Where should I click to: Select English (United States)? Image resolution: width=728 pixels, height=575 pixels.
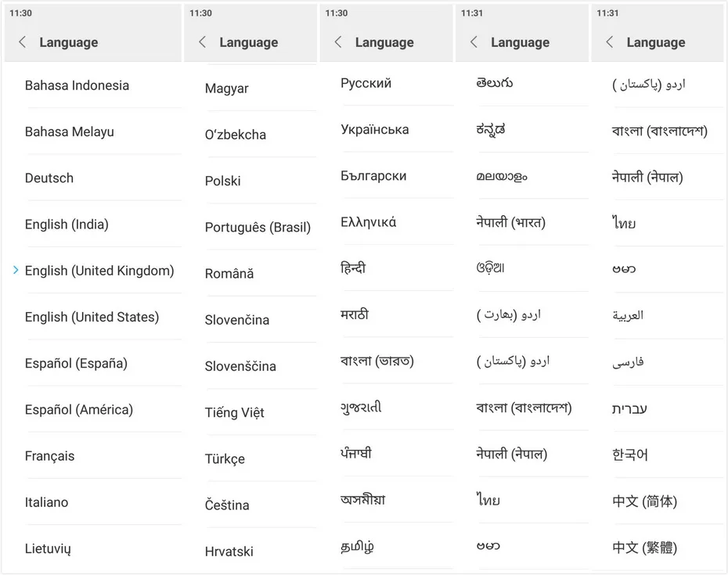coord(92,318)
